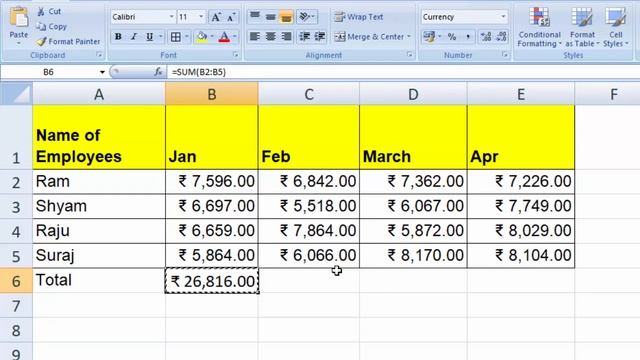Image resolution: width=640 pixels, height=360 pixels.
Task: Apply Comma Style
Action: [468, 37]
